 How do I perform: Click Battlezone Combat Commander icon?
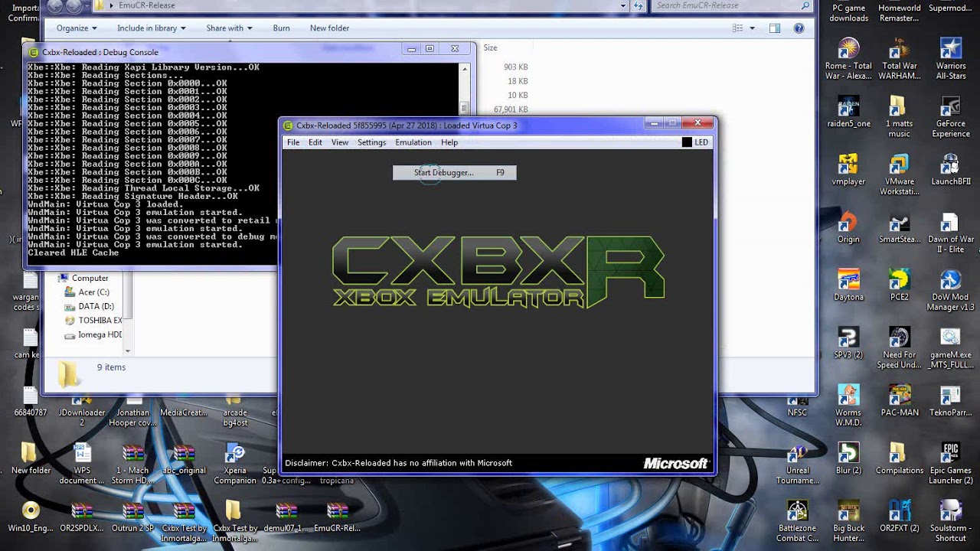[x=797, y=521]
